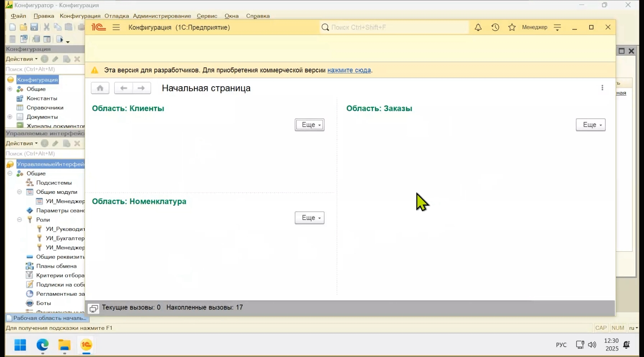Click the New document icon in Configurator toolbar
This screenshot has width=644, height=357.
pos(13,27)
